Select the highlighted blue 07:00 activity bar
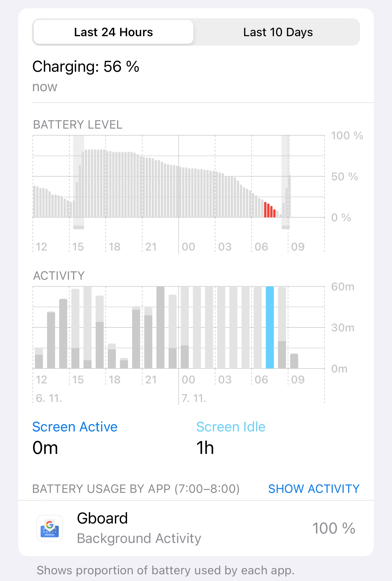The image size is (392, 581). (x=270, y=327)
